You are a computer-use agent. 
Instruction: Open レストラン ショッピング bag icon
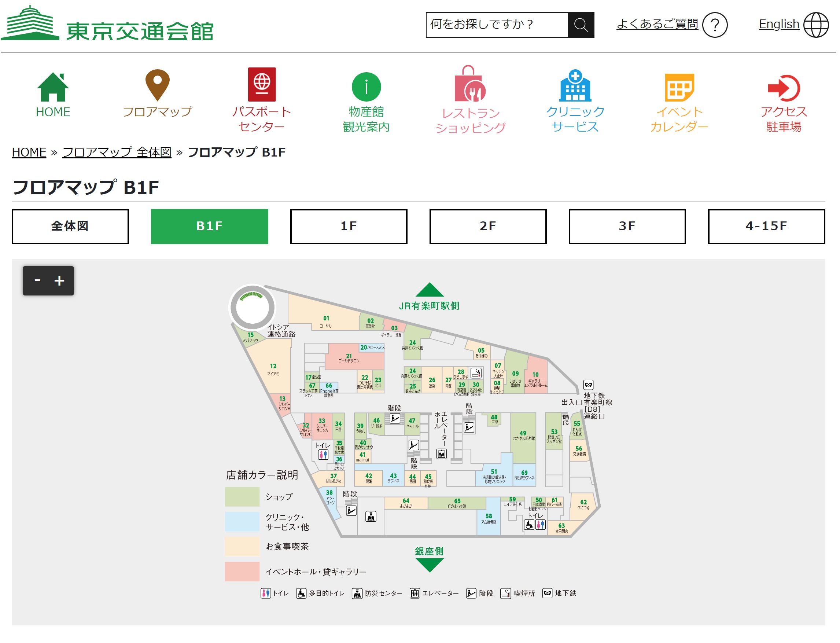(470, 85)
